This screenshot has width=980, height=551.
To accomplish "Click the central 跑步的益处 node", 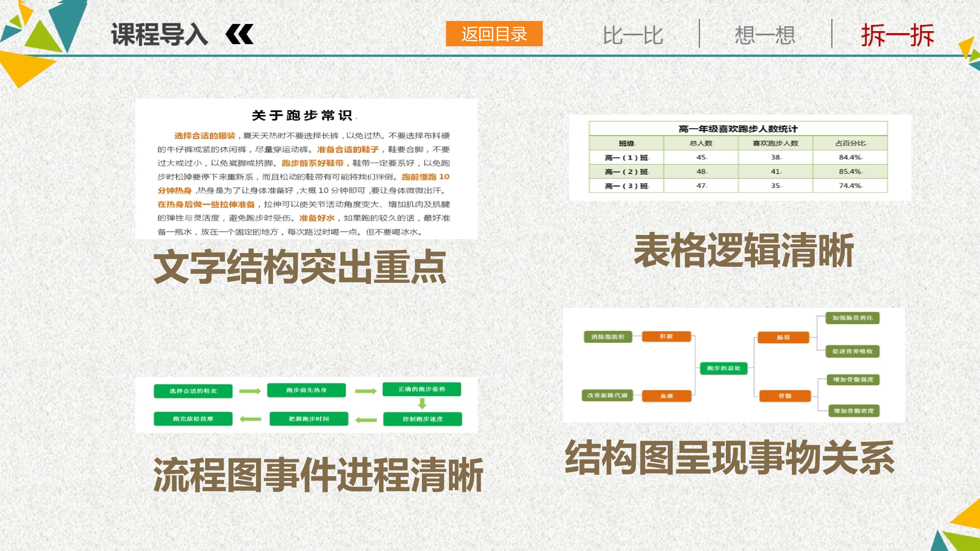I will pyautogui.click(x=724, y=368).
